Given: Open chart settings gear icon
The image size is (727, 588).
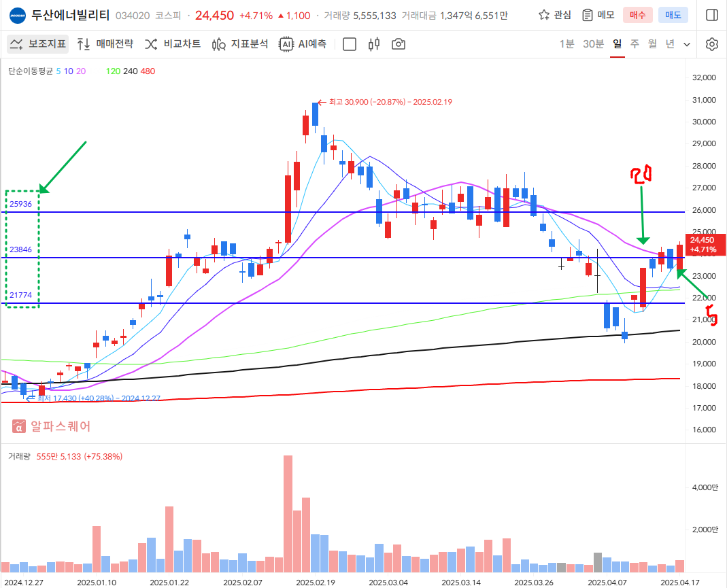Looking at the screenshot, I should [712, 44].
